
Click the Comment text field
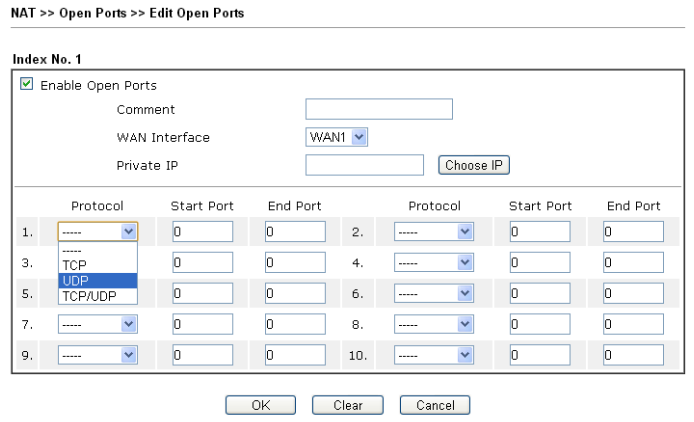pos(379,109)
